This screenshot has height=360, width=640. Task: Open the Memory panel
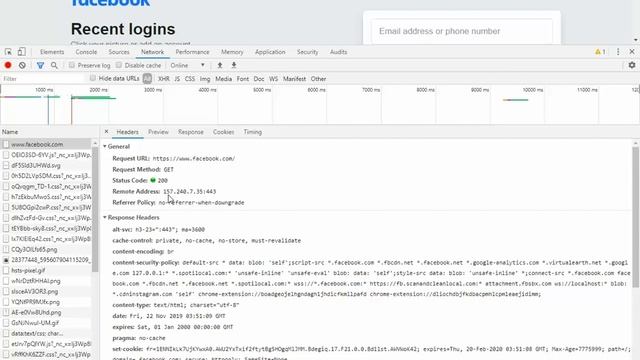pyautogui.click(x=232, y=52)
